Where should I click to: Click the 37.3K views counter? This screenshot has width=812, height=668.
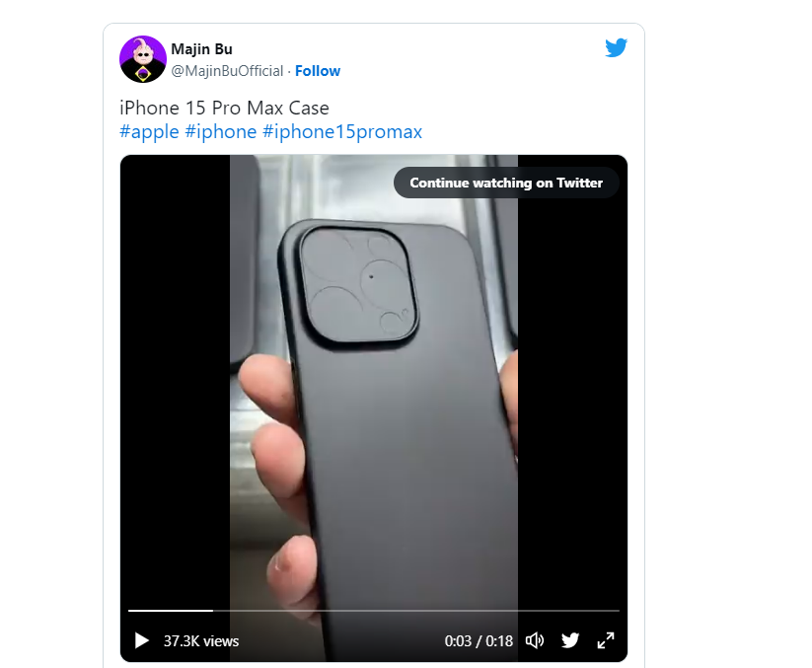click(x=201, y=641)
